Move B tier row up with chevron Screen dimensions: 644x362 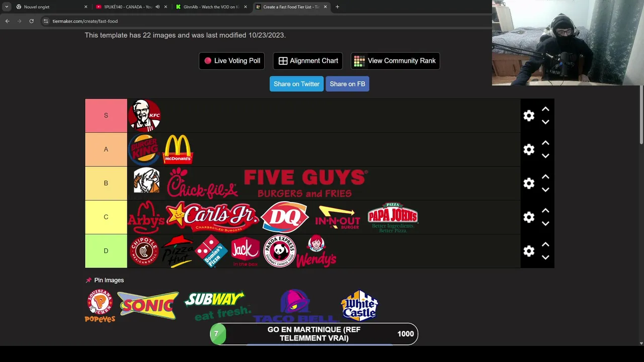coord(545,176)
